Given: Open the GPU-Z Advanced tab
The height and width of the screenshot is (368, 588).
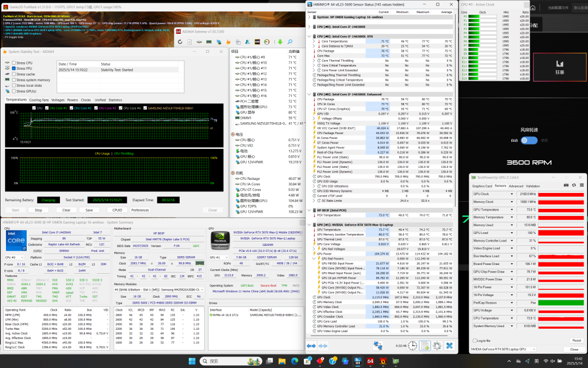Looking at the screenshot, I should [x=516, y=186].
